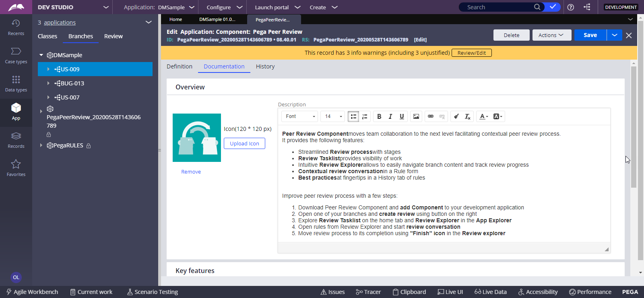Expand the US-007 branch

pos(48,97)
